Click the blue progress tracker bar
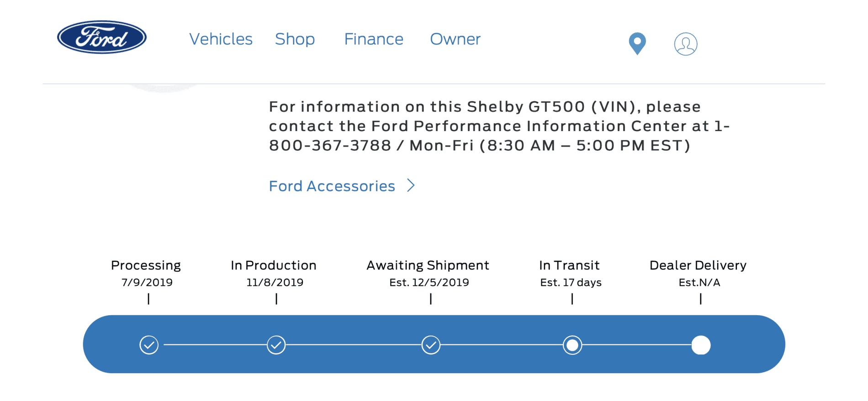Image resolution: width=868 pixels, height=401 pixels. (434, 344)
